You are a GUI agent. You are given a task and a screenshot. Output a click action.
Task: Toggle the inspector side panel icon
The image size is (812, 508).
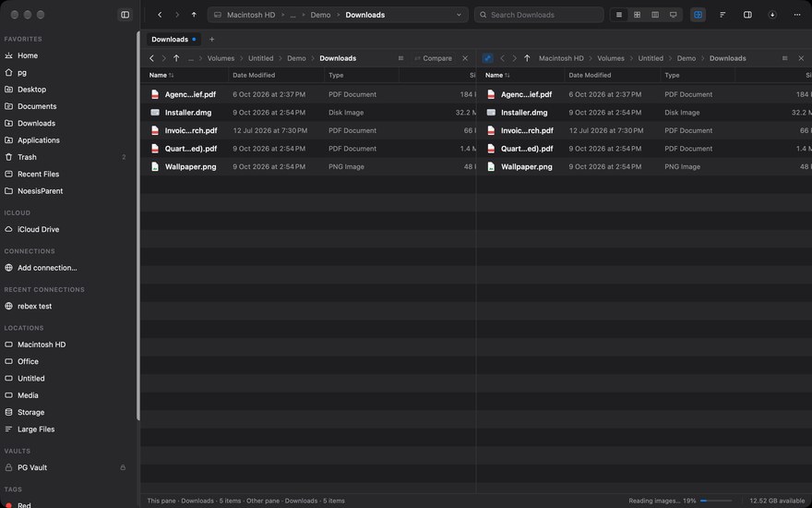[x=747, y=15]
